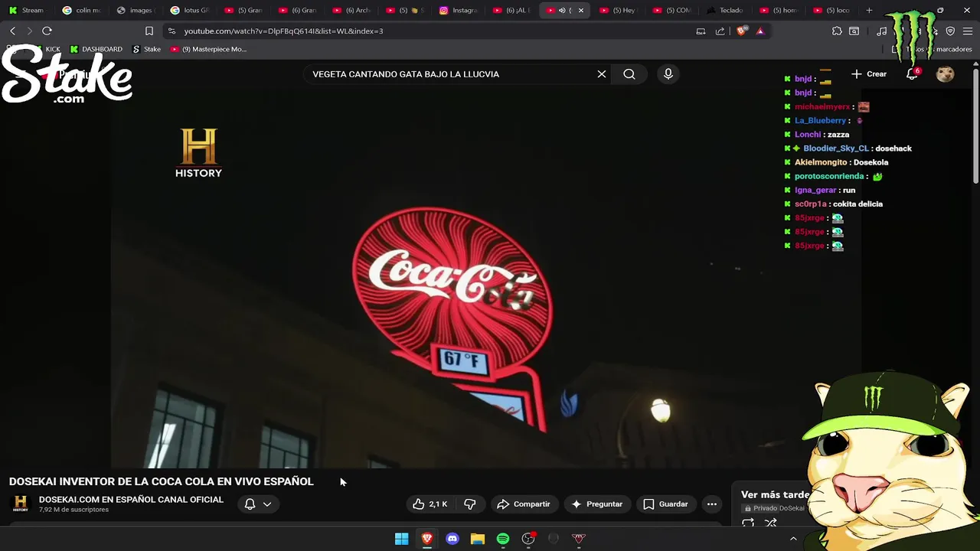This screenshot has width=980, height=551.
Task: Dislike the video with thumbs down
Action: tap(470, 504)
